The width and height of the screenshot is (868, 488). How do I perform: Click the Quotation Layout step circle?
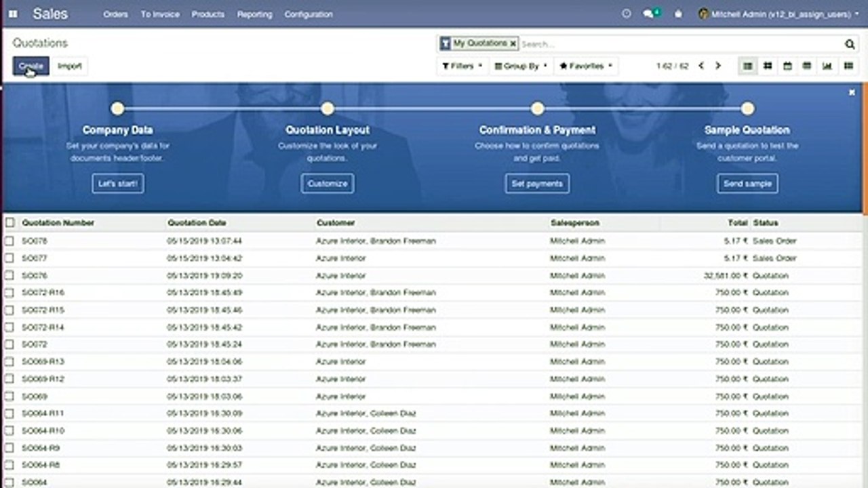pyautogui.click(x=328, y=108)
